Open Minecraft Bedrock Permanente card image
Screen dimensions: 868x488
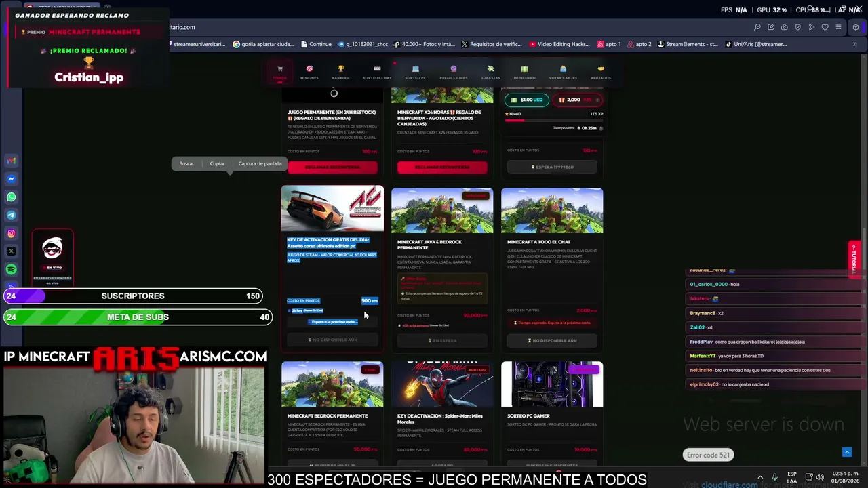(x=332, y=384)
